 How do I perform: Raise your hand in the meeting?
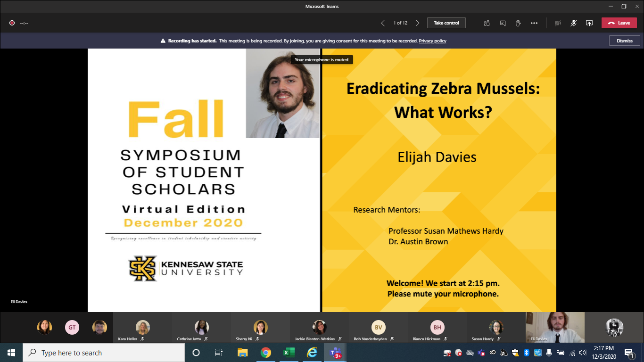point(518,23)
